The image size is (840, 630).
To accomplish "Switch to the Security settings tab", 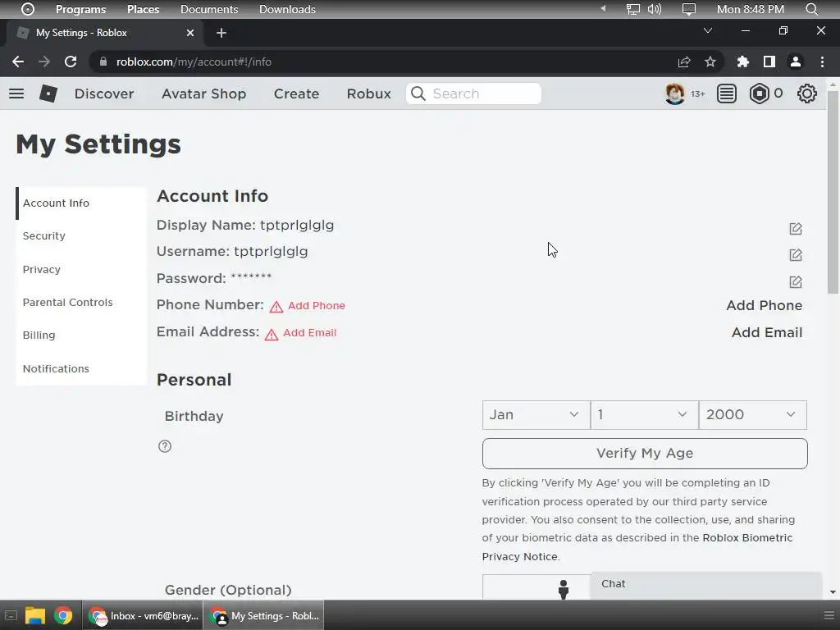I will pos(81,236).
